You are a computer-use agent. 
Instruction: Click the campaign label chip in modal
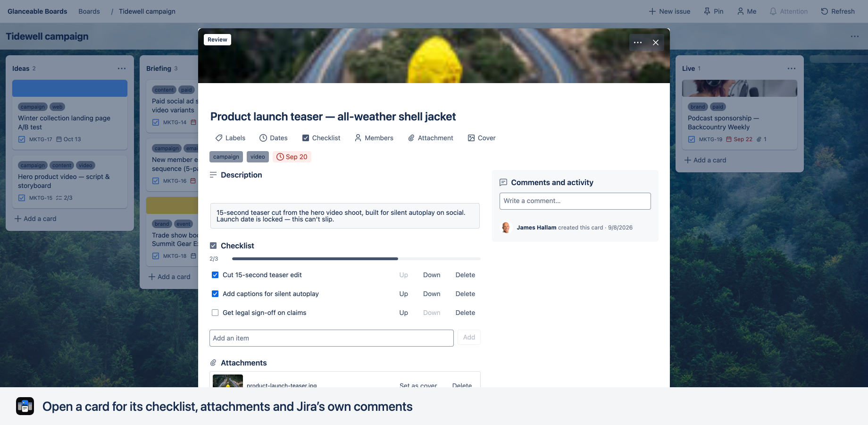[226, 157]
